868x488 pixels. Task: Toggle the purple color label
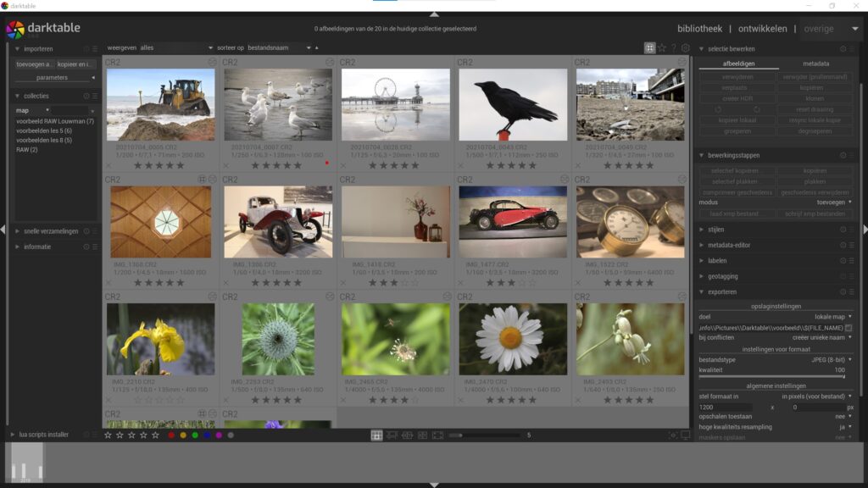[219, 435]
